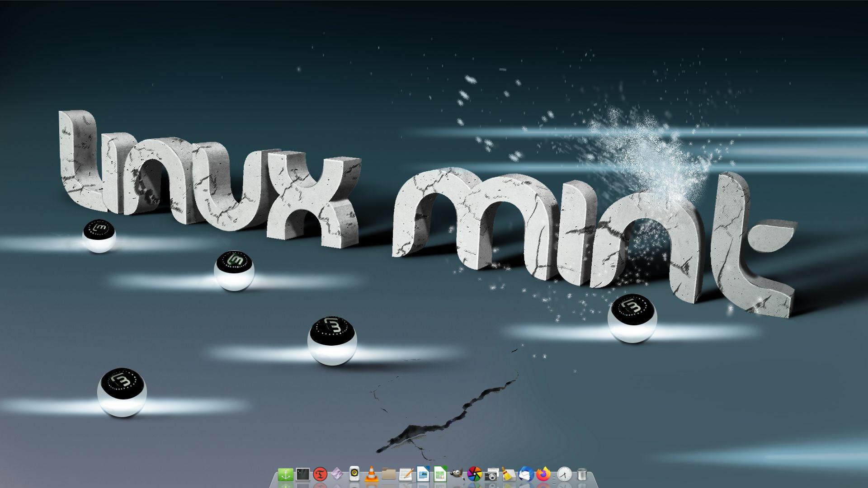This screenshot has width=868, height=488.
Task: Open the Files folder icon
Action: pyautogui.click(x=388, y=474)
